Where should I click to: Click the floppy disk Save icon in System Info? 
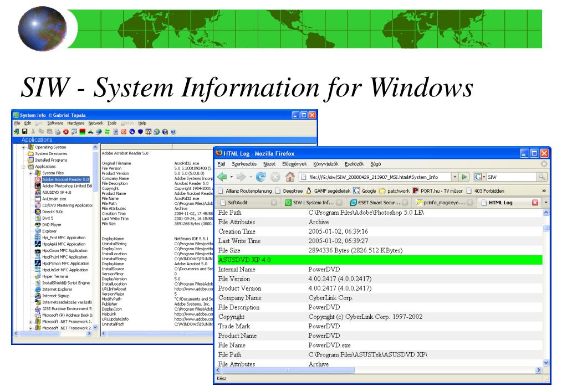point(24,132)
